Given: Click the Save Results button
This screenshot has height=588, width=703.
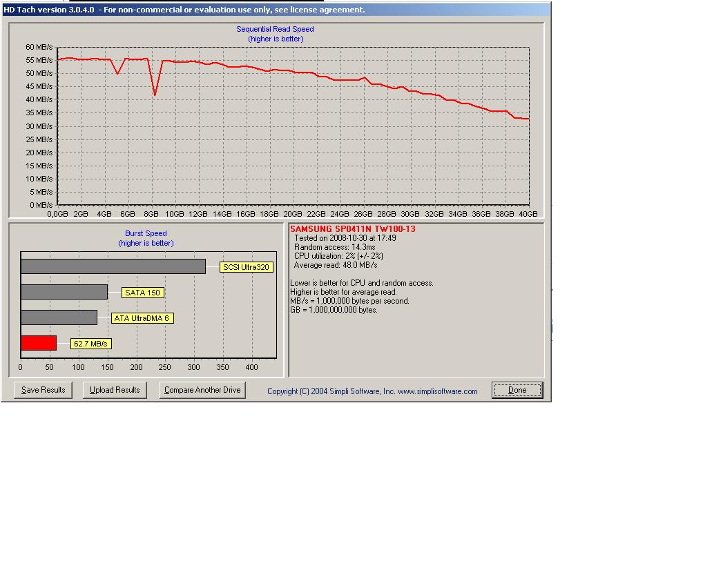Looking at the screenshot, I should pyautogui.click(x=43, y=390).
